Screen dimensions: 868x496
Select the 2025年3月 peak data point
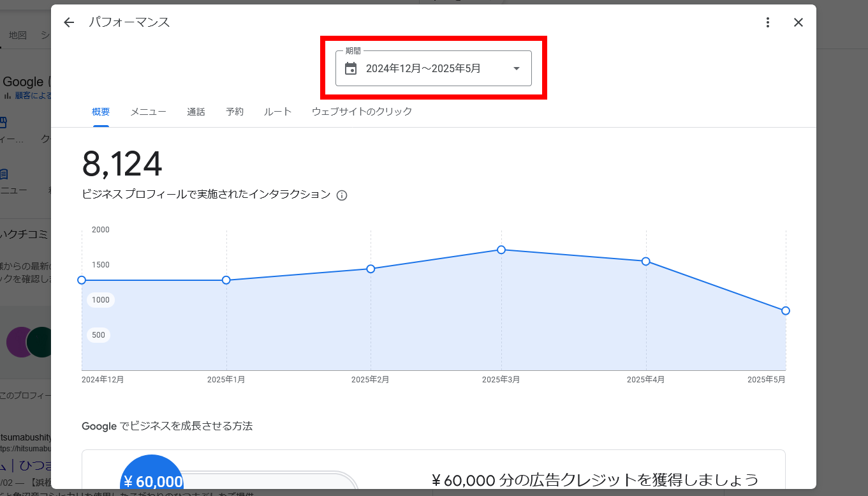click(x=501, y=250)
